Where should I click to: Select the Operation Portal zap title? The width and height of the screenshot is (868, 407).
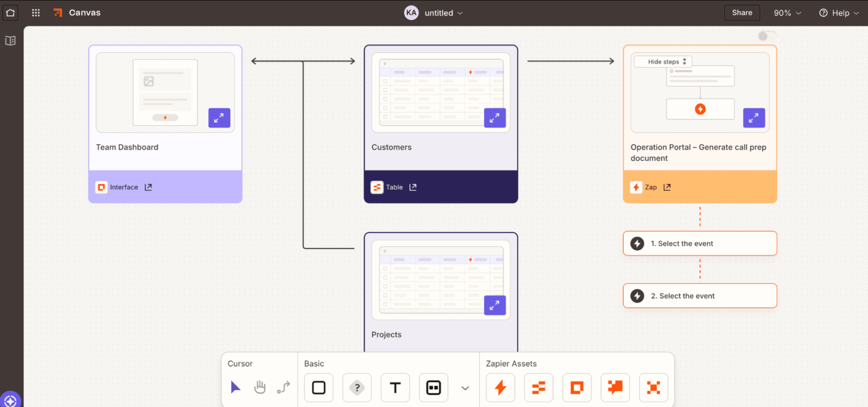[698, 153]
